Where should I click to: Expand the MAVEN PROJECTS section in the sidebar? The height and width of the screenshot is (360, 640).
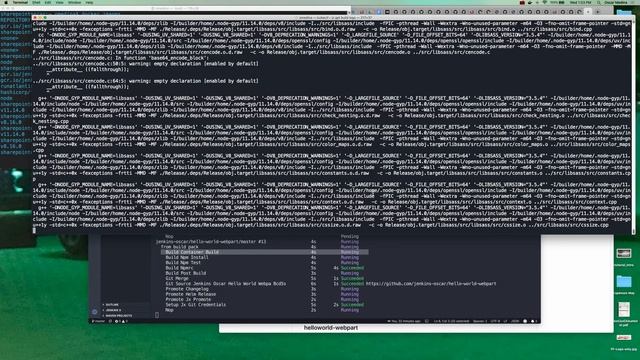click(118, 316)
